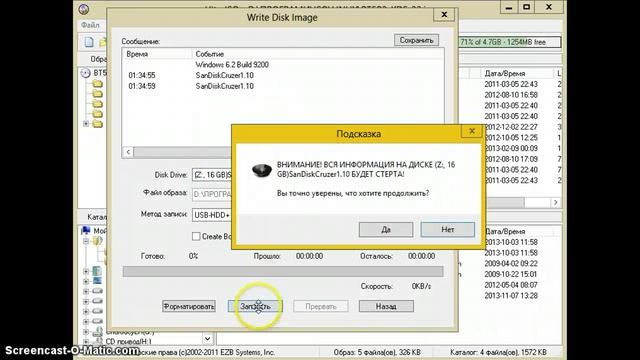The width and height of the screenshot is (640, 360).
Task: Click the EZB Systems copyright status text
Action: coord(207,352)
